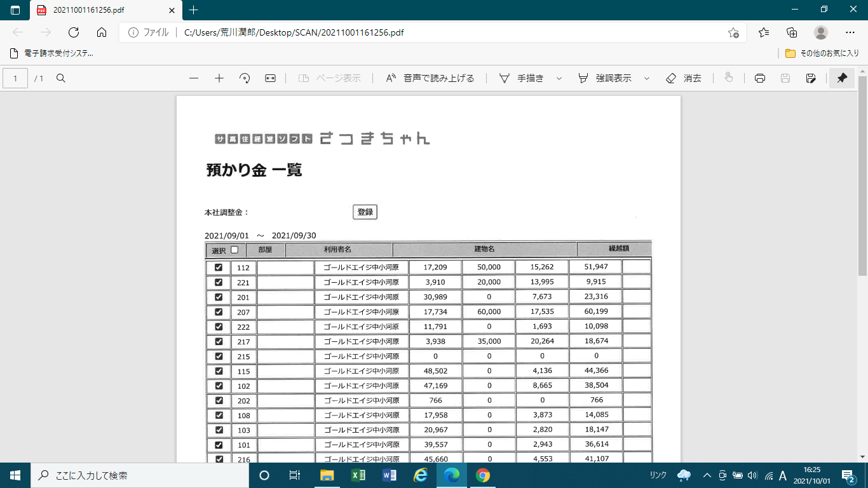Click the zoom in plus icon
The height and width of the screenshot is (488, 868).
pos(219,78)
